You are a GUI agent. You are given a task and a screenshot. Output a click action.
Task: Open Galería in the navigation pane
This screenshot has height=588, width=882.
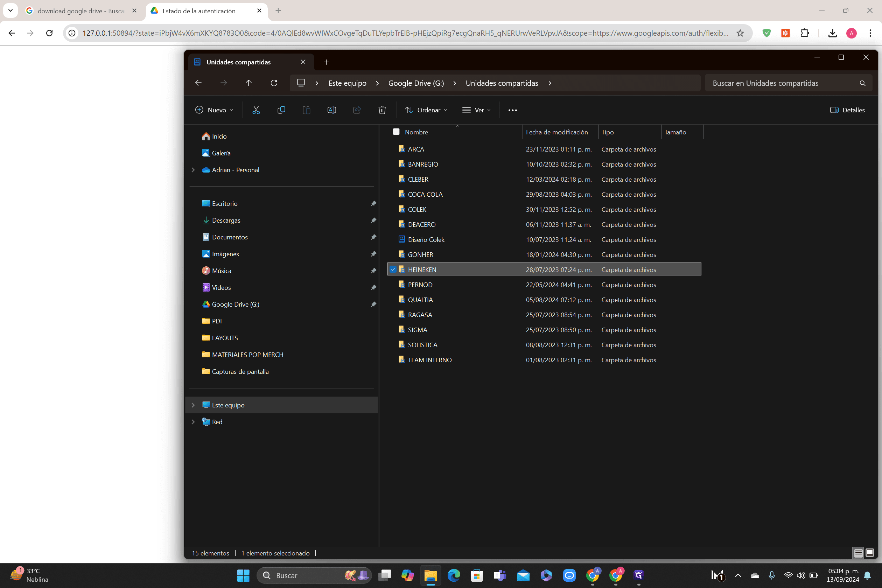point(221,153)
